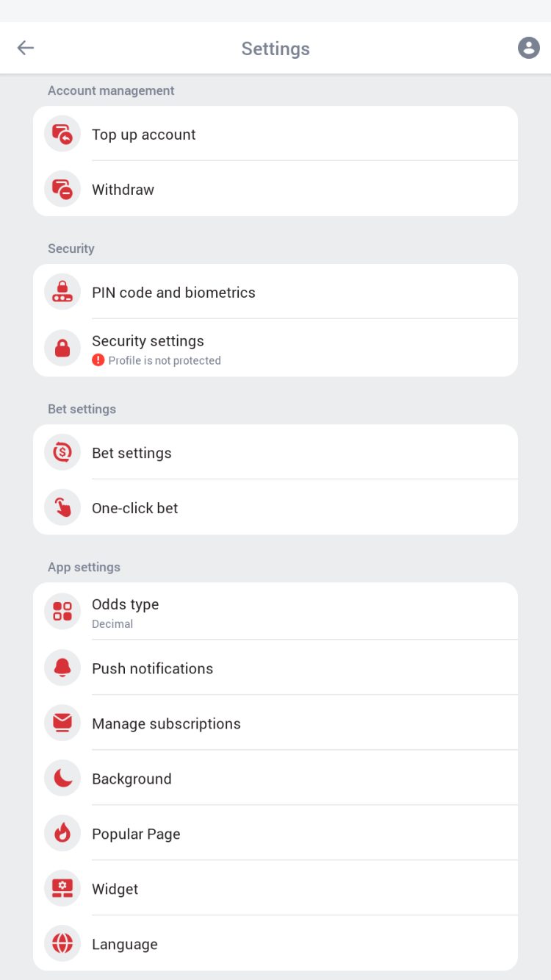This screenshot has height=980, width=551.
Task: Open the Withdraw menu item
Action: tap(123, 190)
